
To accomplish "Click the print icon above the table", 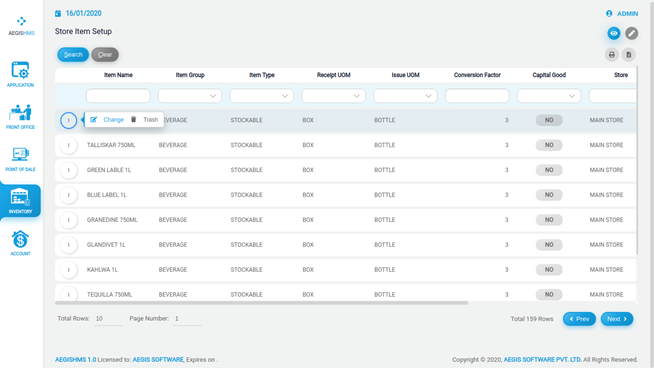I will pyautogui.click(x=611, y=55).
